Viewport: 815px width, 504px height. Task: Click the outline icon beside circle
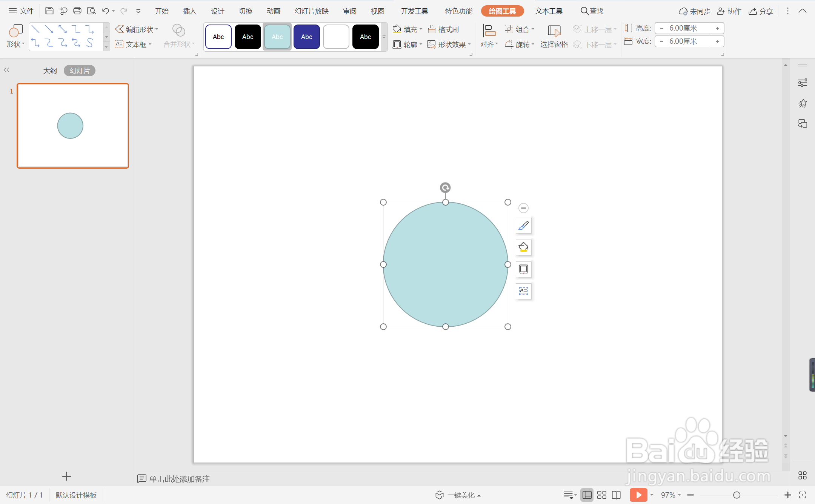[523, 269]
